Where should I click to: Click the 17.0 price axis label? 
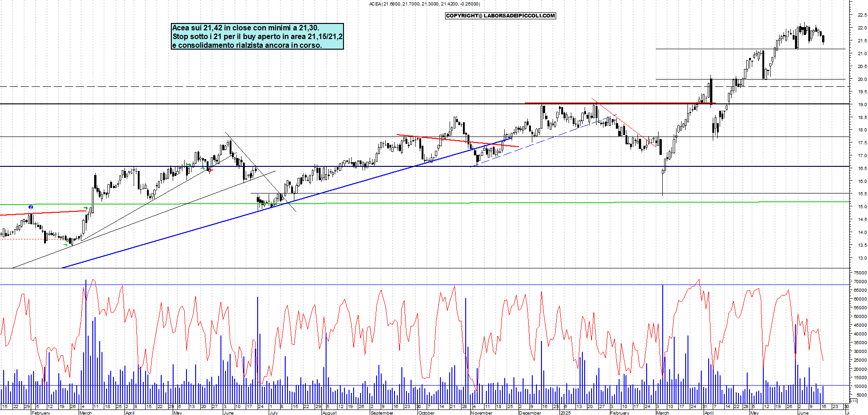coord(862,156)
